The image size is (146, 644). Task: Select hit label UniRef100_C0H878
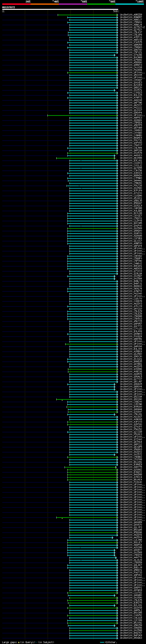tap(131, 301)
